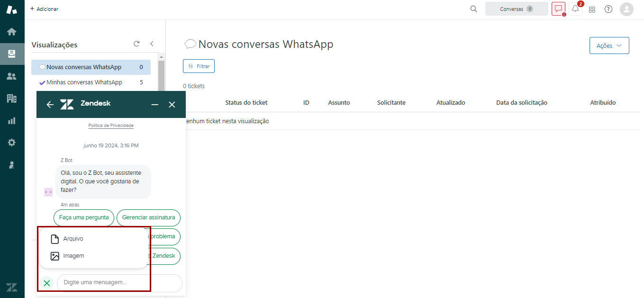Click the Filtrar button
This screenshot has height=298, width=644.
(x=199, y=66)
